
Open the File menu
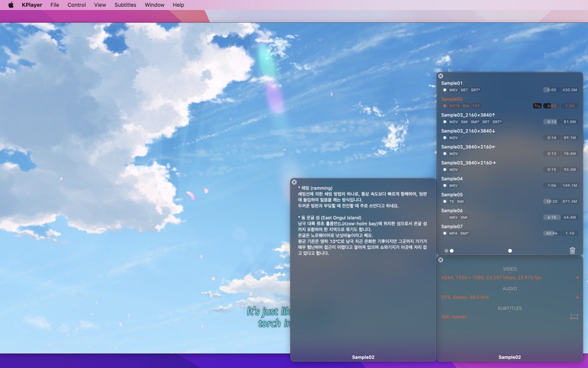pos(54,5)
